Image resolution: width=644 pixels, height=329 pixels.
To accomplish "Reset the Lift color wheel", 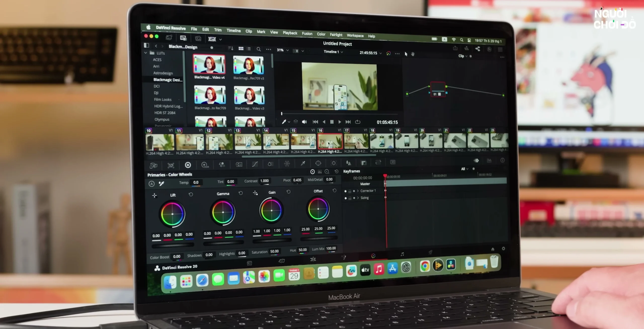I will click(x=191, y=195).
